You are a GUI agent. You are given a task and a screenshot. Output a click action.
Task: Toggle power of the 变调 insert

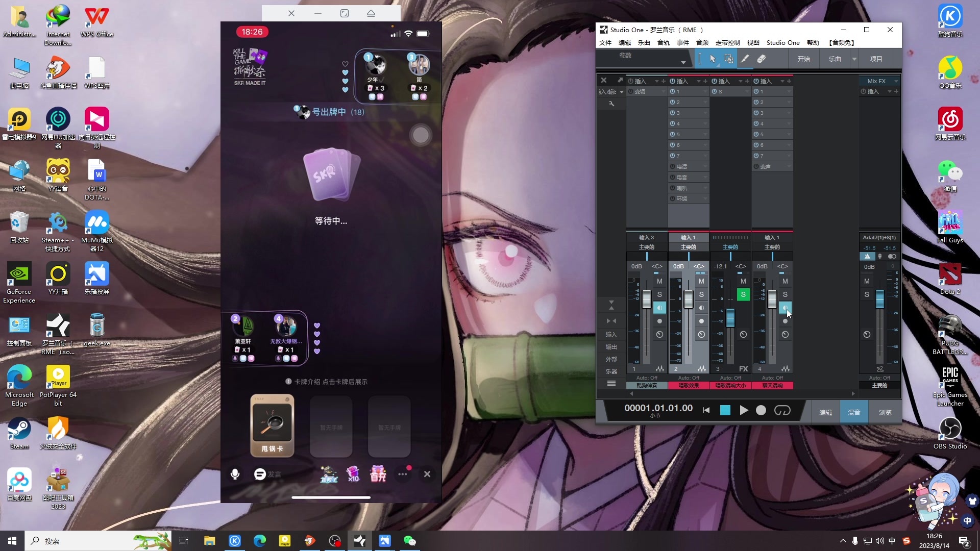pos(631,92)
